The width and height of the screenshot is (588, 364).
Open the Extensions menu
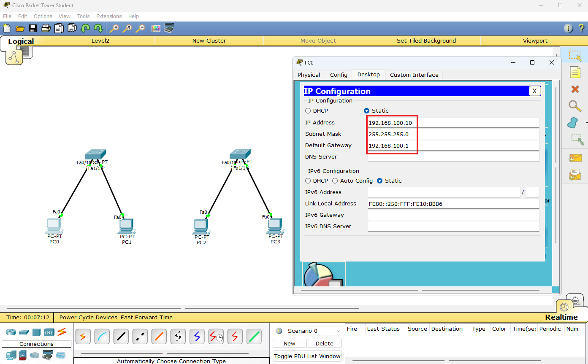(109, 16)
